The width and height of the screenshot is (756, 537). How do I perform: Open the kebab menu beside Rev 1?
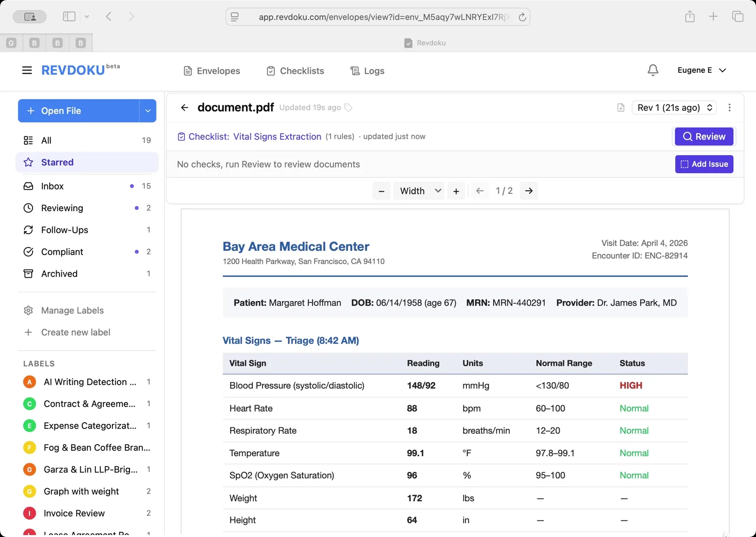point(730,108)
